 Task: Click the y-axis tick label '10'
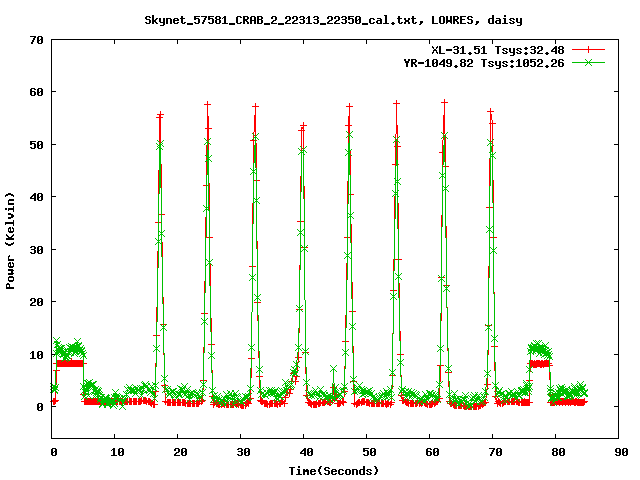click(x=36, y=355)
